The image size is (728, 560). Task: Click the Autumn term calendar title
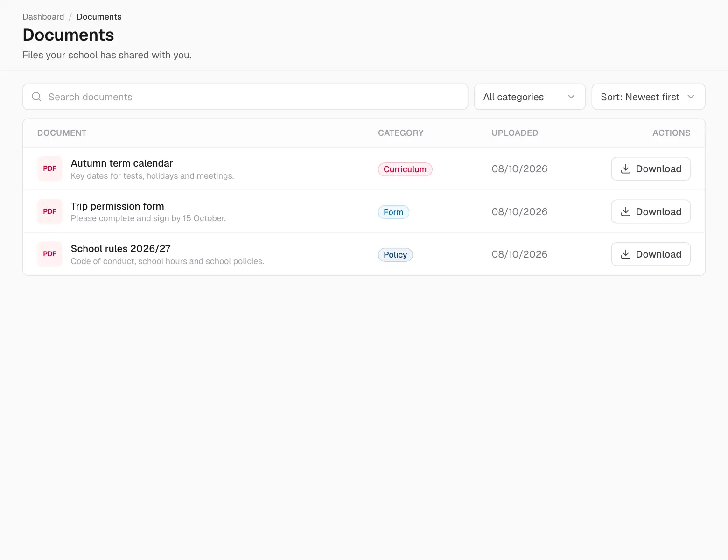[122, 163]
